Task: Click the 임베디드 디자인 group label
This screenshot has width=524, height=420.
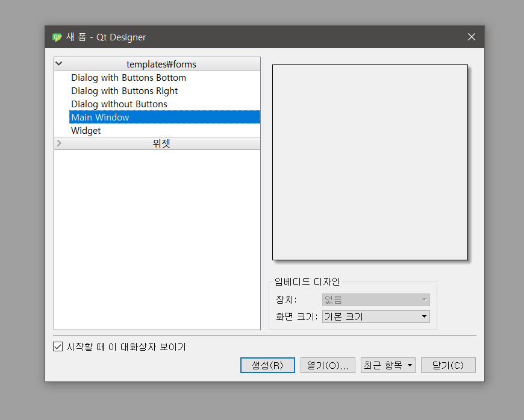Action: [307, 281]
